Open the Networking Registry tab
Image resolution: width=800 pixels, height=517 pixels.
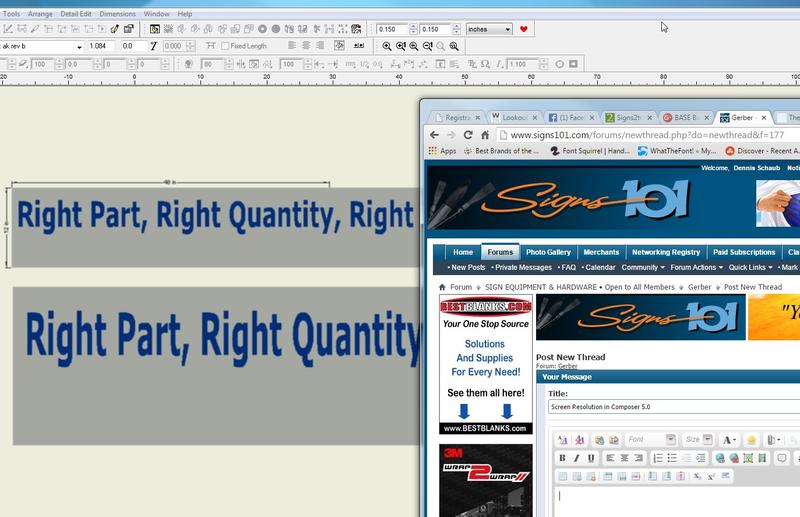(666, 252)
